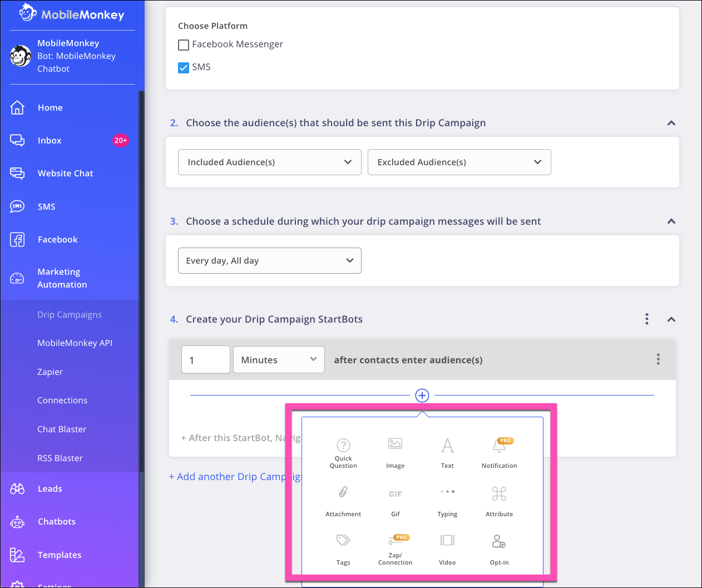
Task: Click the monkey bot avatar
Action: [21, 56]
